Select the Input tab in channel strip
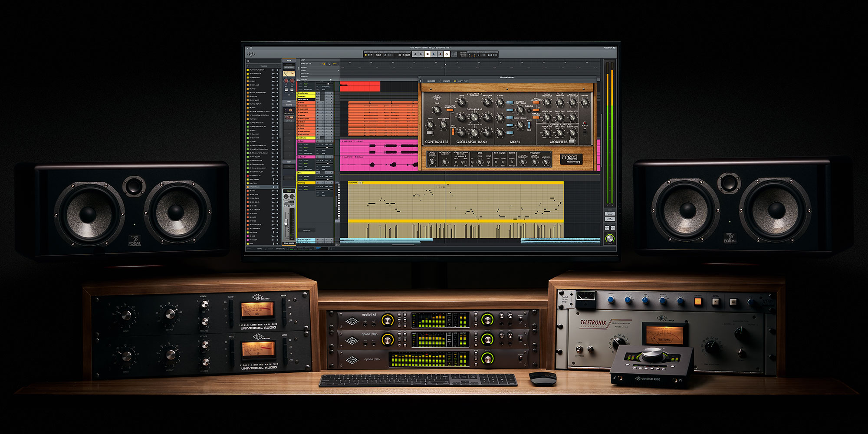Screen dimensions: 868x434 pos(289,61)
